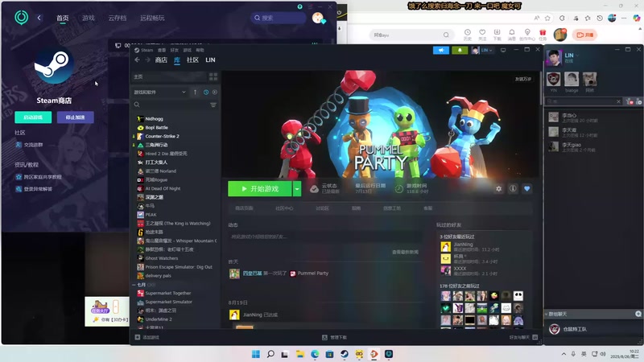Open Windows Start button on taskbar

coord(256,354)
